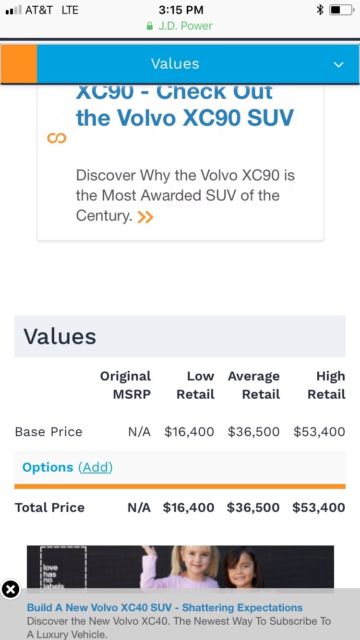Tap the Values section heading
360x640 pixels.
click(x=60, y=336)
